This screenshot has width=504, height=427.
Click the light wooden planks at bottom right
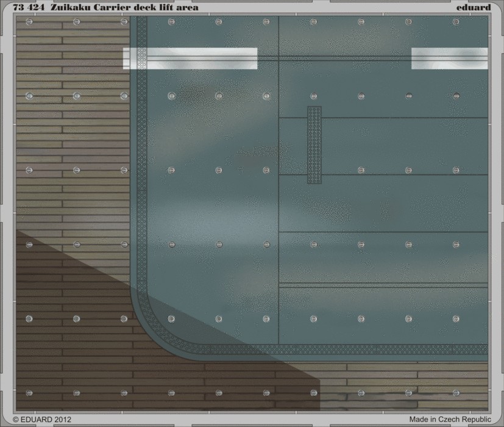point(414,384)
